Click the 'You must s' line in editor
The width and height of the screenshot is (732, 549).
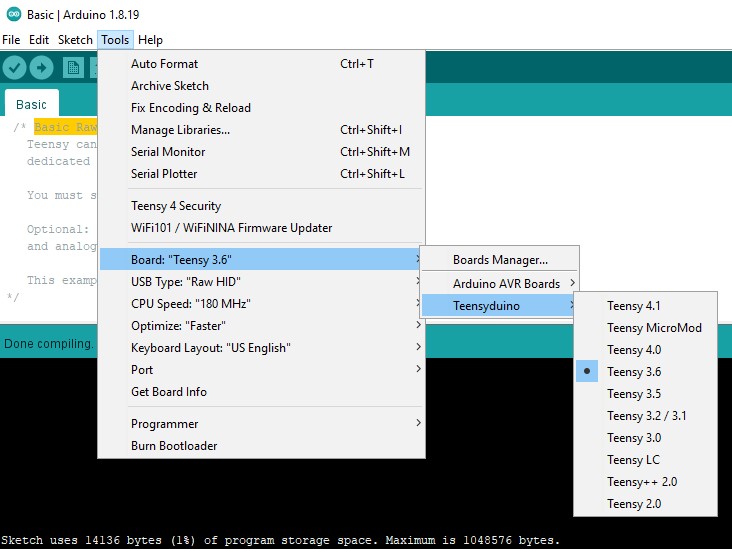[62, 195]
